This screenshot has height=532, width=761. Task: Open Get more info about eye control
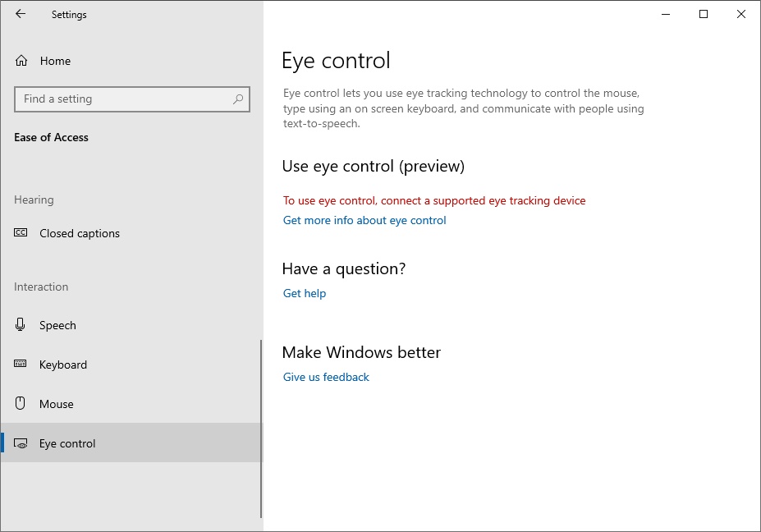(x=364, y=220)
